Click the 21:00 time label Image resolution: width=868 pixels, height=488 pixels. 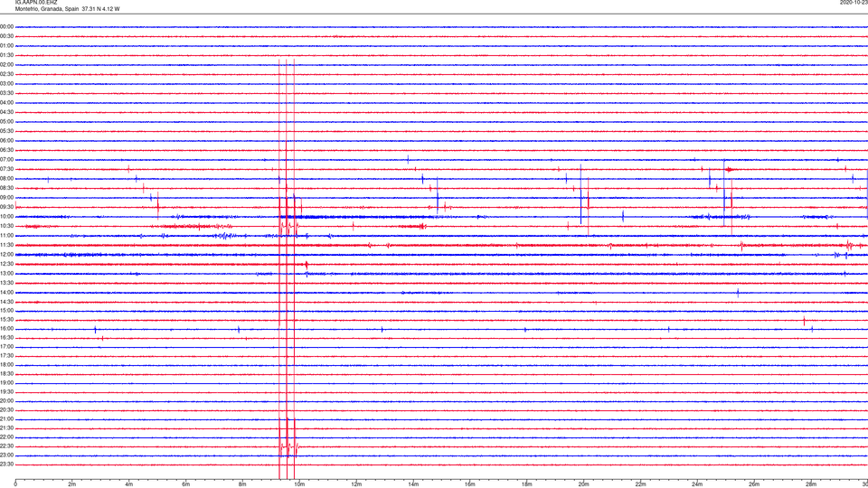(6, 419)
